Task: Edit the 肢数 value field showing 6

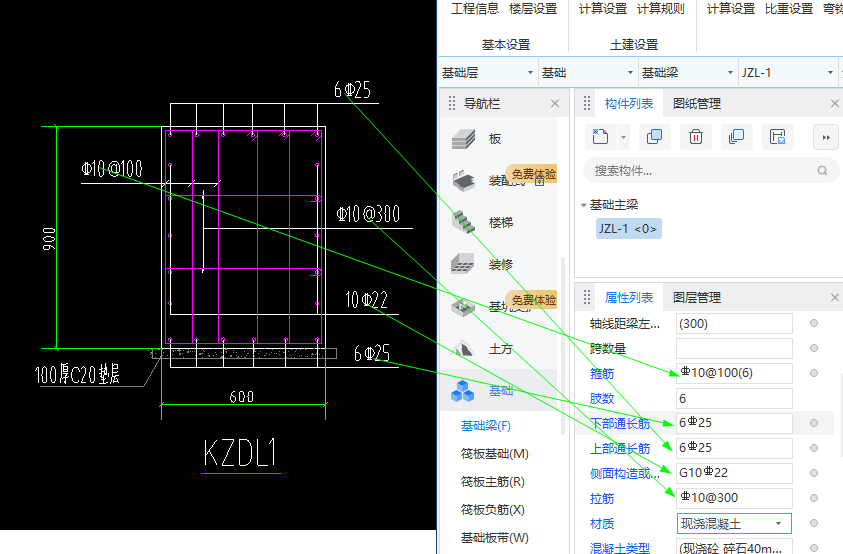Action: (x=734, y=398)
